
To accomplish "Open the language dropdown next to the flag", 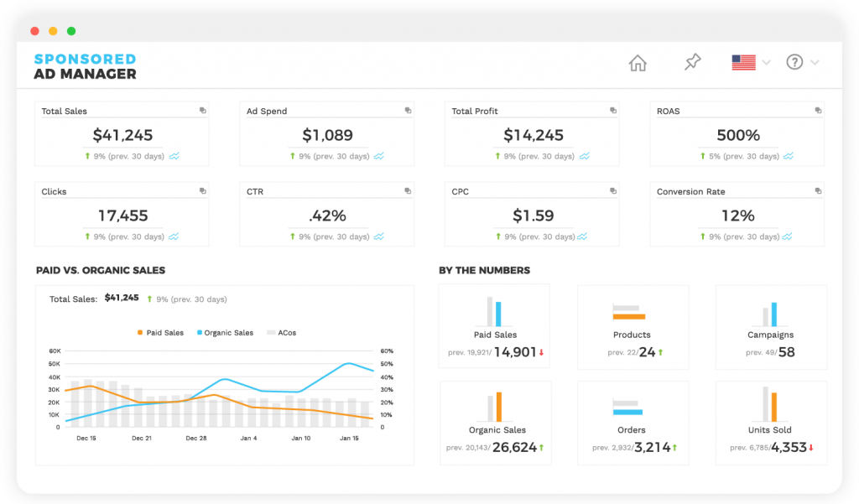I will pos(764,62).
